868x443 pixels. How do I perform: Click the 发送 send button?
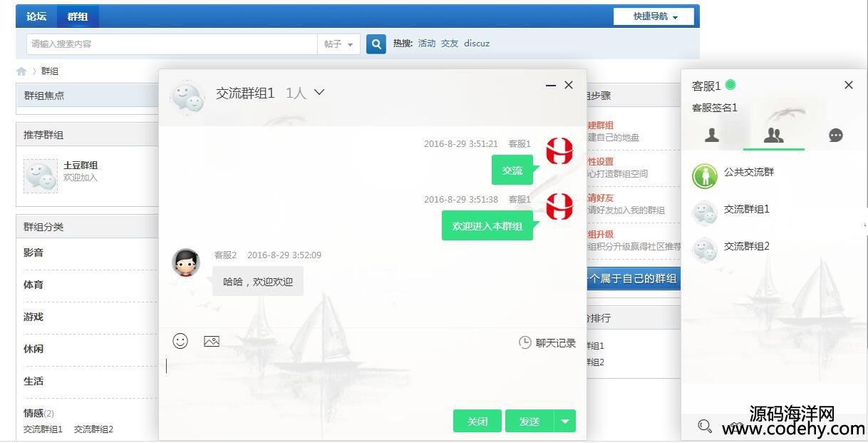click(529, 422)
